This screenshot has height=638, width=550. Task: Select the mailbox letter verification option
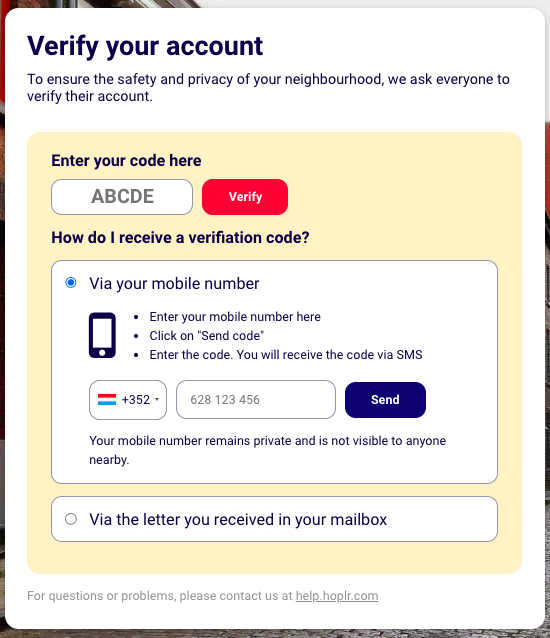pyautogui.click(x=71, y=519)
